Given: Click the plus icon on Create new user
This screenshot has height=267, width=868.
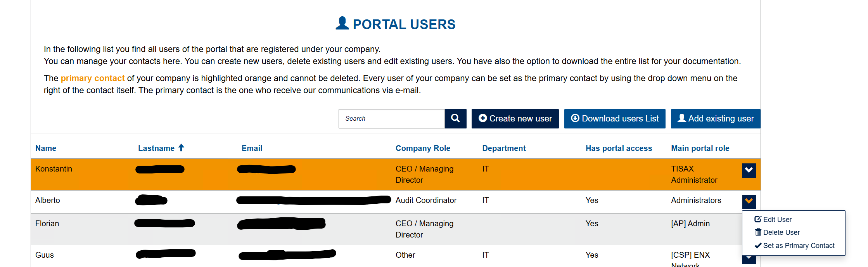Looking at the screenshot, I should tap(482, 118).
